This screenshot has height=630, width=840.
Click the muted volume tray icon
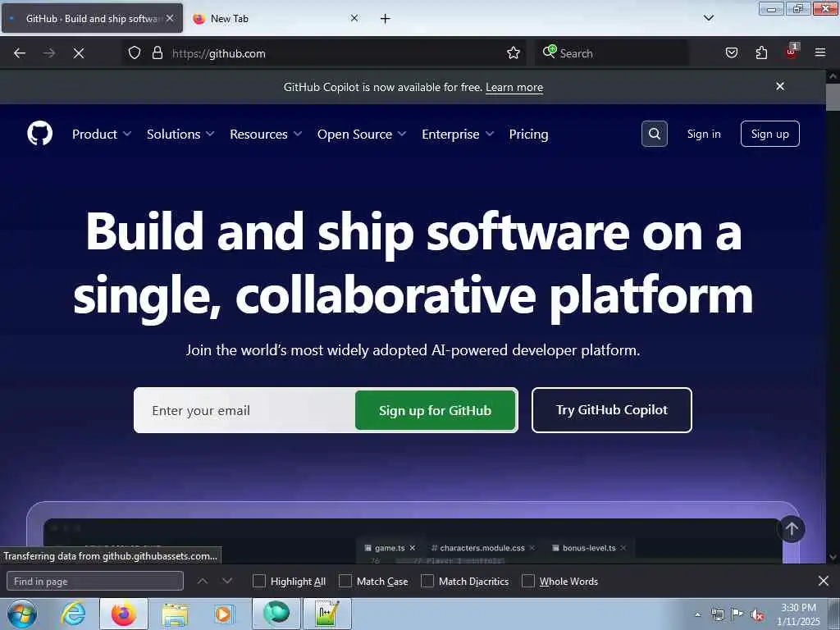click(757, 614)
